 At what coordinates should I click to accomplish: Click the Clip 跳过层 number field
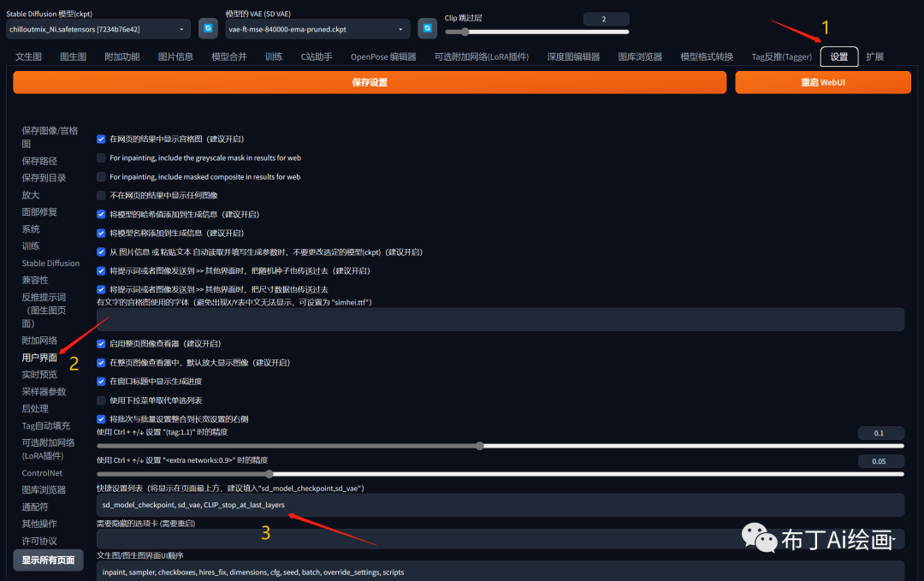[x=606, y=19]
